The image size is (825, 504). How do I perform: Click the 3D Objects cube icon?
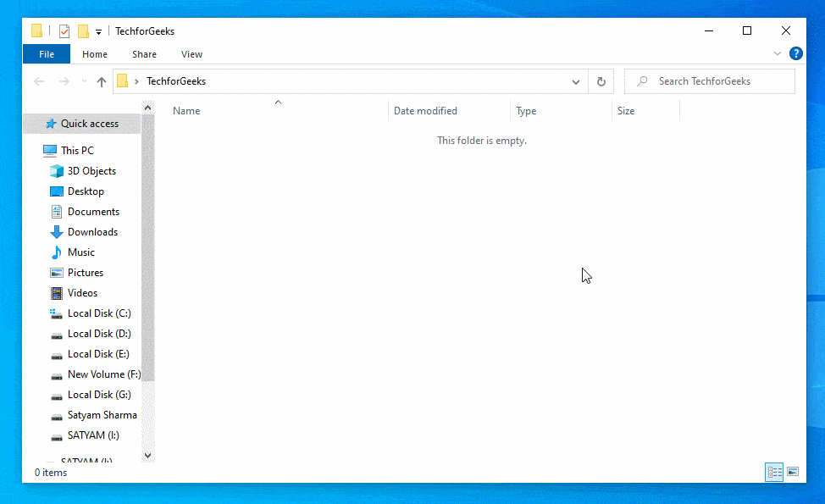point(56,171)
